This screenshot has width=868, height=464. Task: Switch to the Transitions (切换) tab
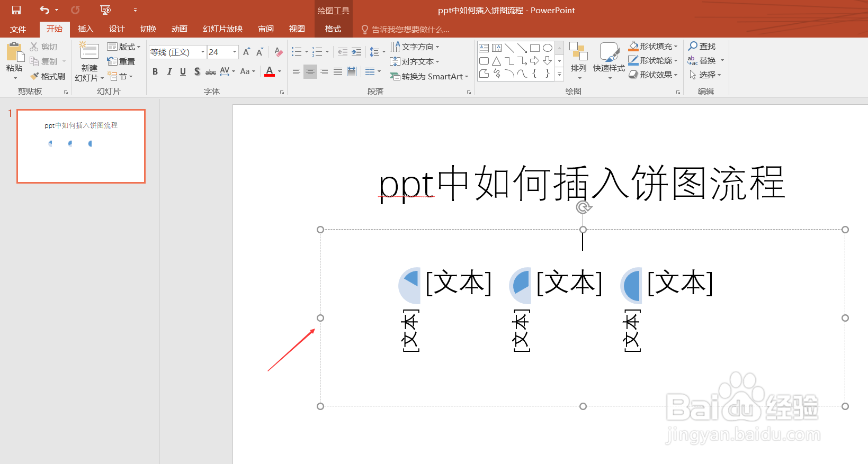point(148,29)
